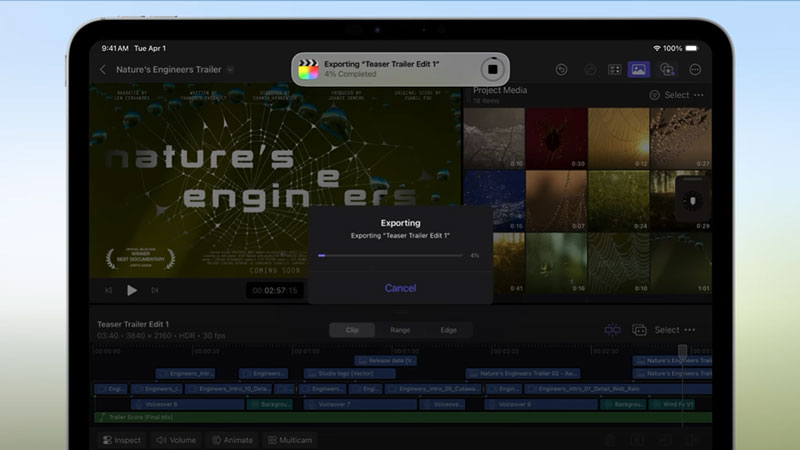Select the thumbnail labeled 0:07
Screen dimensions: 800x450
556,201
